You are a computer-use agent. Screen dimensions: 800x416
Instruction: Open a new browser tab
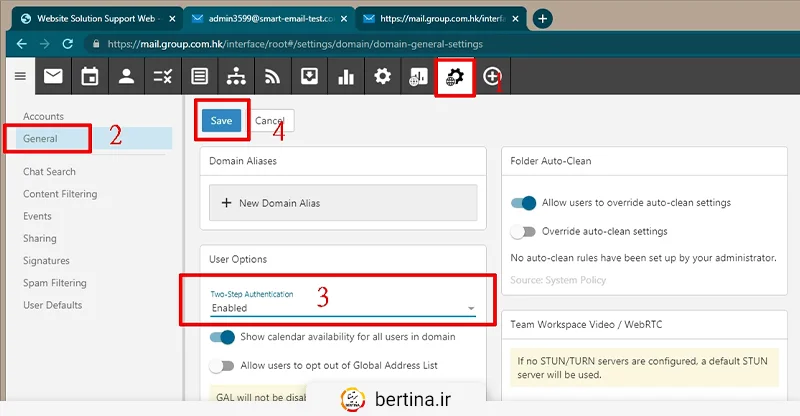click(543, 18)
